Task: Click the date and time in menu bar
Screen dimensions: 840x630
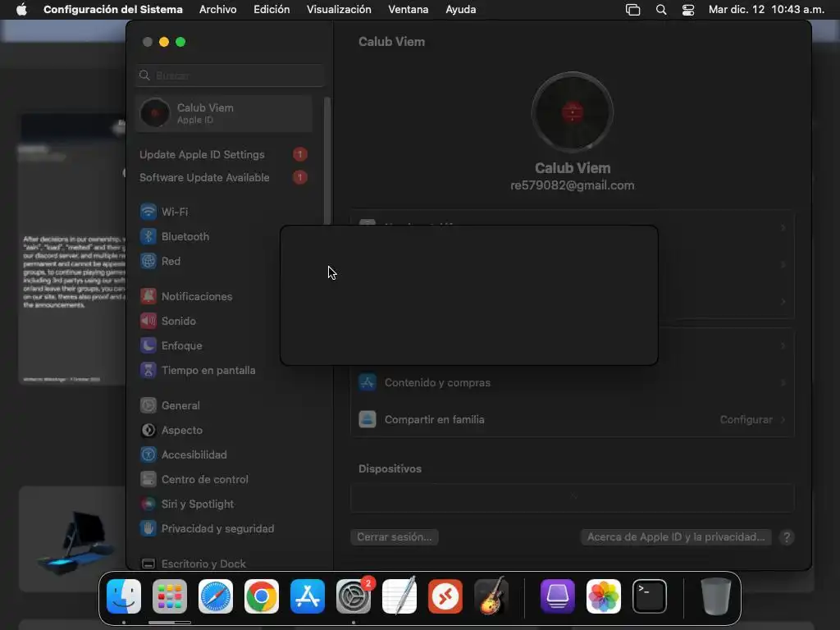Action: point(766,10)
